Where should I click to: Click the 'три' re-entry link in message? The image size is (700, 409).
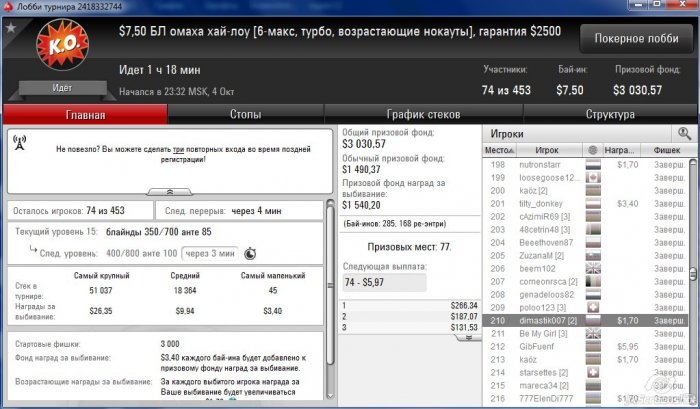pyautogui.click(x=179, y=149)
